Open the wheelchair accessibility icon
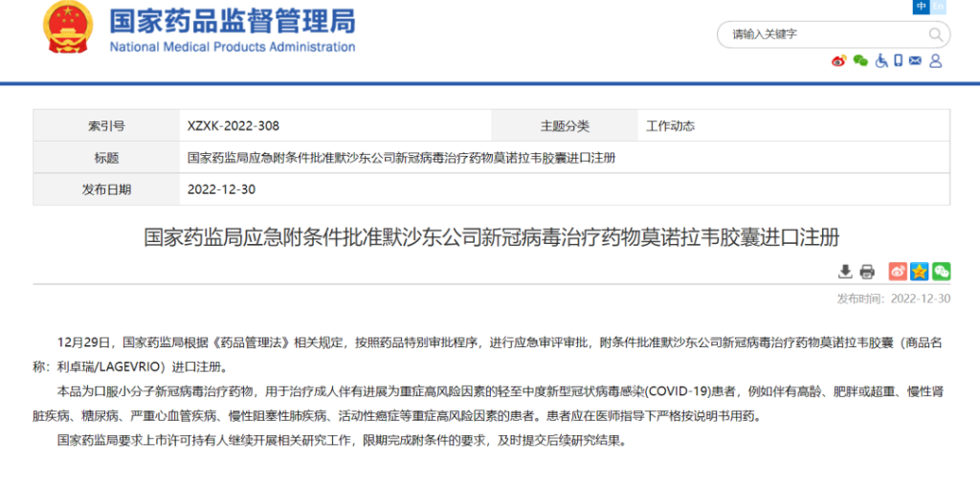This screenshot has width=980, height=486. pos(881,60)
